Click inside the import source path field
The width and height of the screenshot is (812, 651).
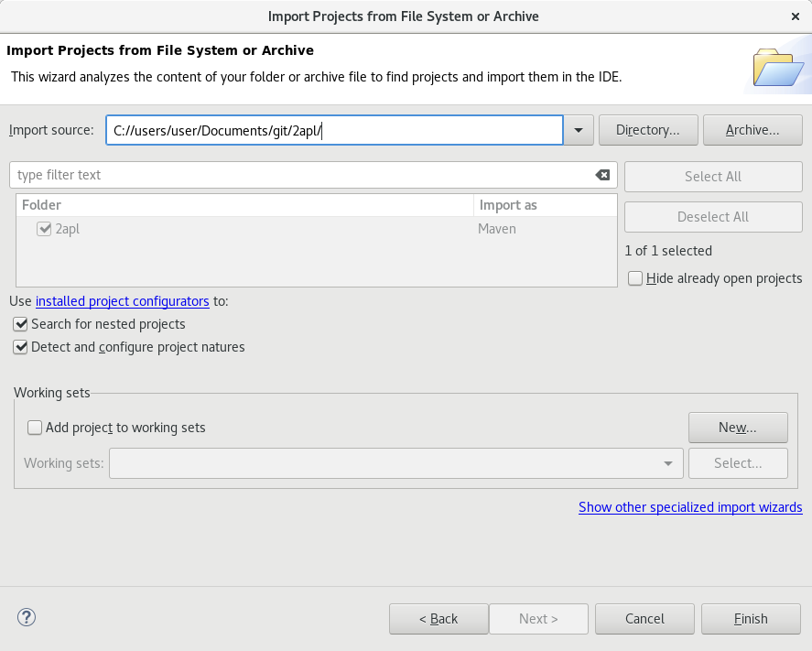click(x=336, y=130)
